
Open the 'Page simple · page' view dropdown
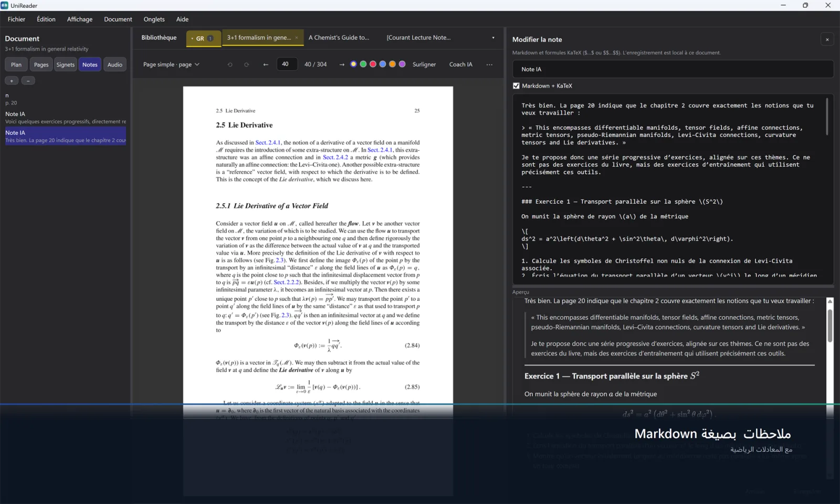[171, 65]
